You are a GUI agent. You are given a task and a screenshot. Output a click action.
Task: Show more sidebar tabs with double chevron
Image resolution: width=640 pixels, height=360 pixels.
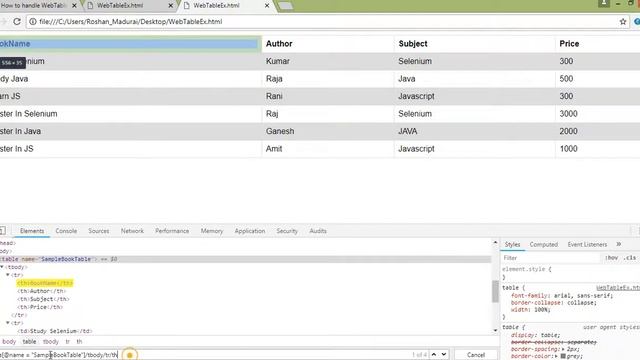(x=619, y=244)
